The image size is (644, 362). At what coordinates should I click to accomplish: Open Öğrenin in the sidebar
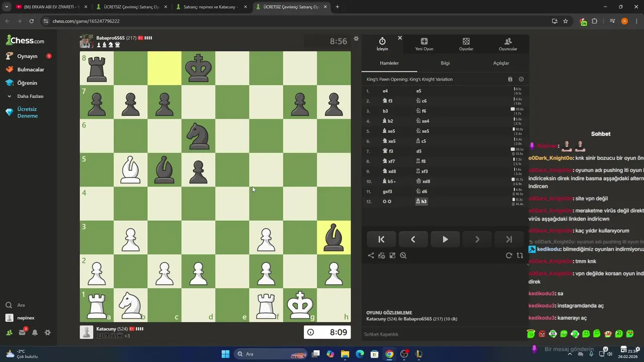click(27, 83)
